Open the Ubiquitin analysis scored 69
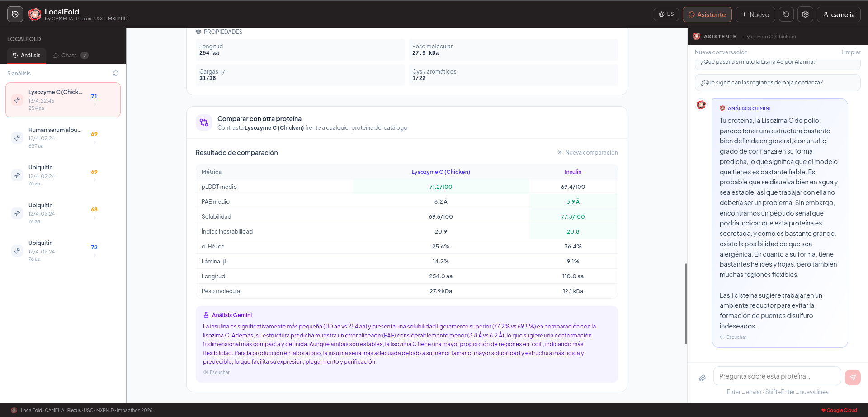 (x=63, y=175)
